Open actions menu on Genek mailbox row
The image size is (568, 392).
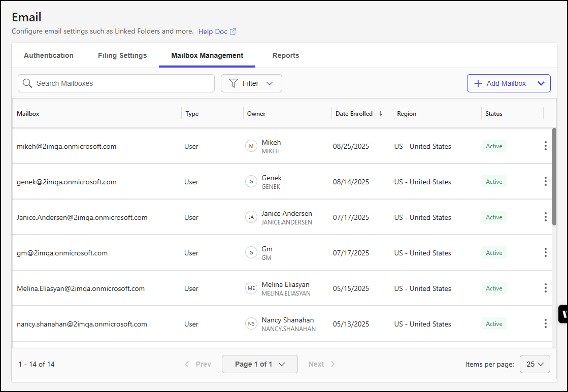pos(545,181)
